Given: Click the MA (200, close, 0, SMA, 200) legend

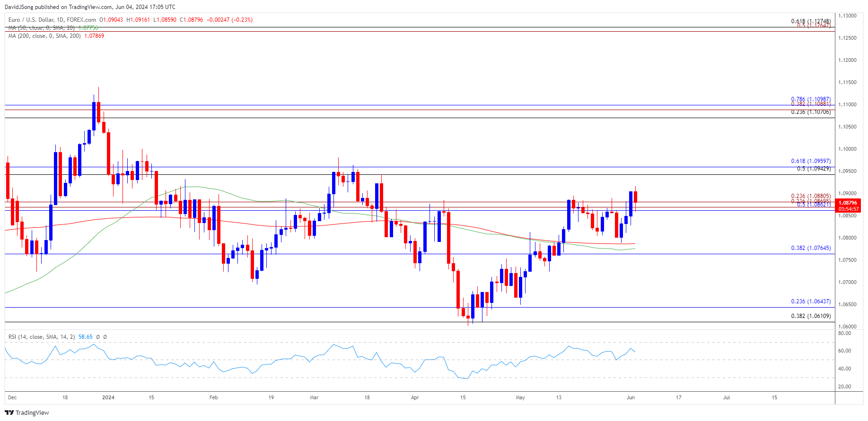Looking at the screenshot, I should [44, 36].
